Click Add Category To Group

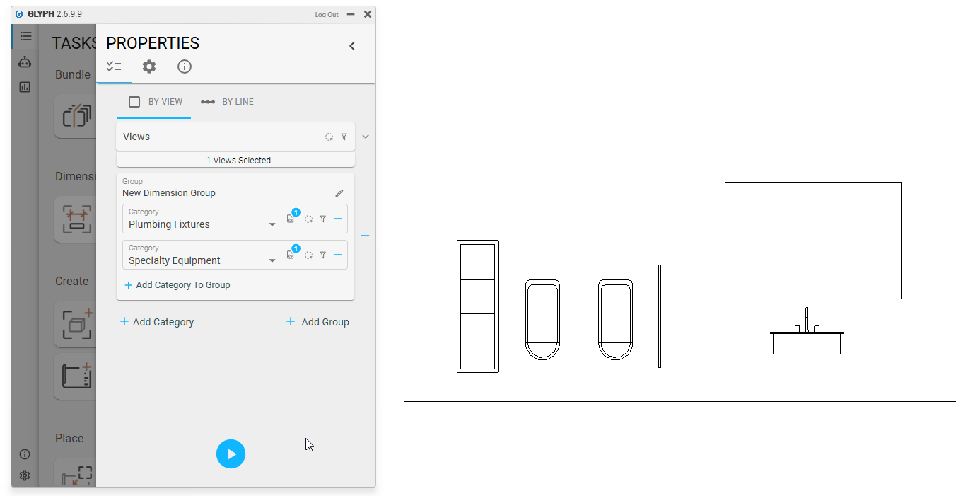pos(177,285)
